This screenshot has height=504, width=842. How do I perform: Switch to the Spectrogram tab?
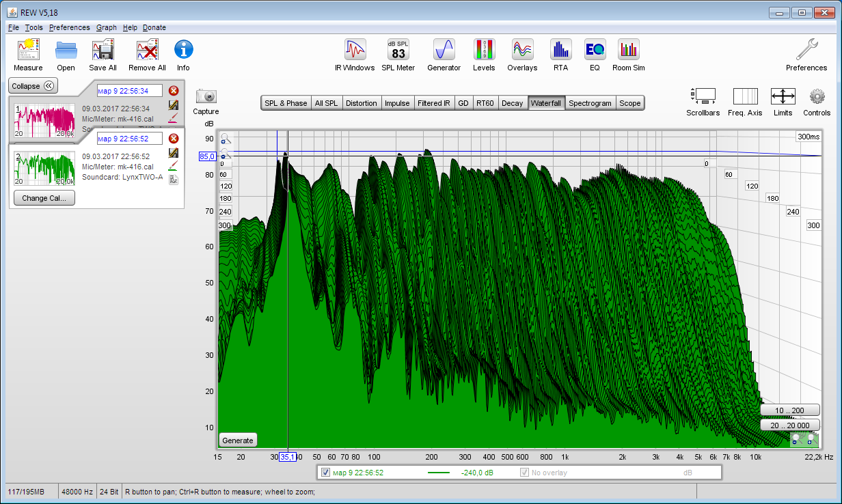(x=590, y=103)
